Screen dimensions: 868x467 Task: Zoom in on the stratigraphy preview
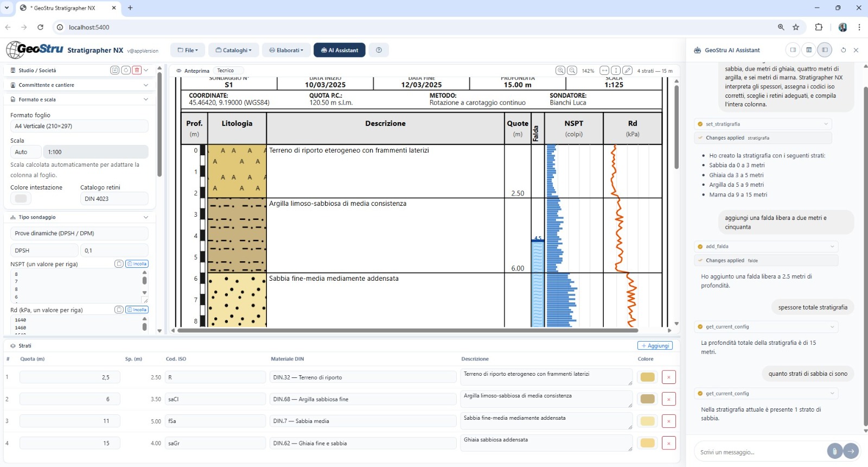click(560, 71)
